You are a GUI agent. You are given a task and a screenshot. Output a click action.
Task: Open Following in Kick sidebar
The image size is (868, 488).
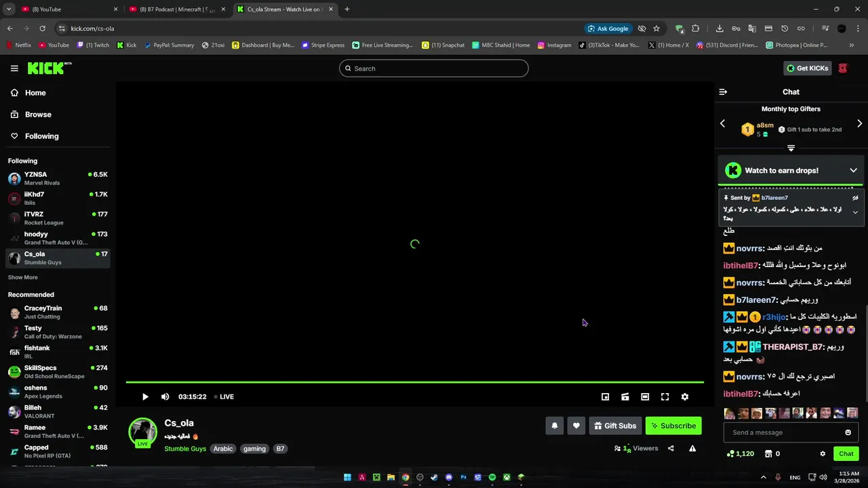[x=41, y=136]
